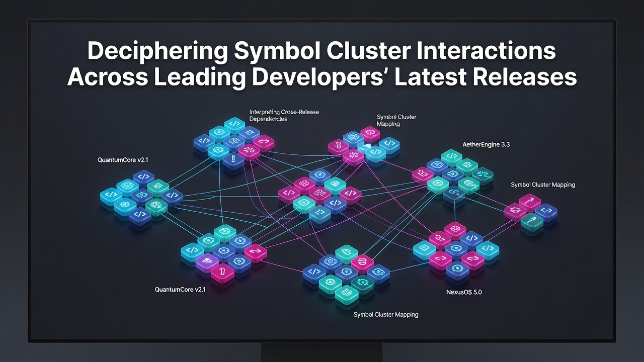This screenshot has width=644, height=362.
Task: Select the bottom blue code tile of upper QuantumCore cluster
Action: [140, 215]
